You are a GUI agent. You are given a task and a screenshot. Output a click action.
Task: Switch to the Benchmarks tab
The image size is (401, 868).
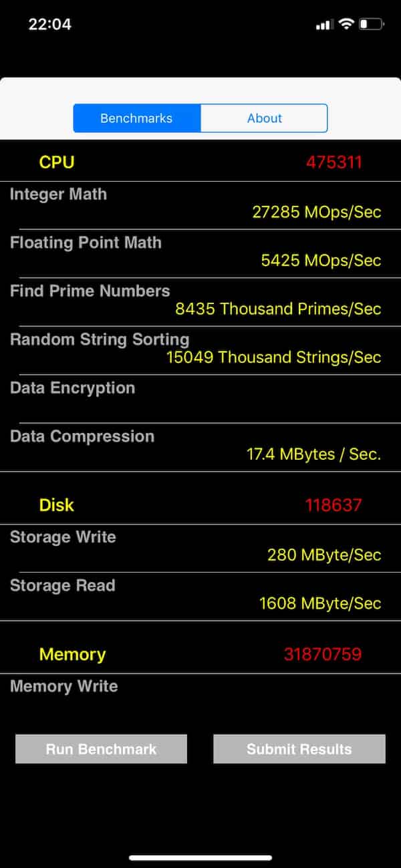point(136,118)
